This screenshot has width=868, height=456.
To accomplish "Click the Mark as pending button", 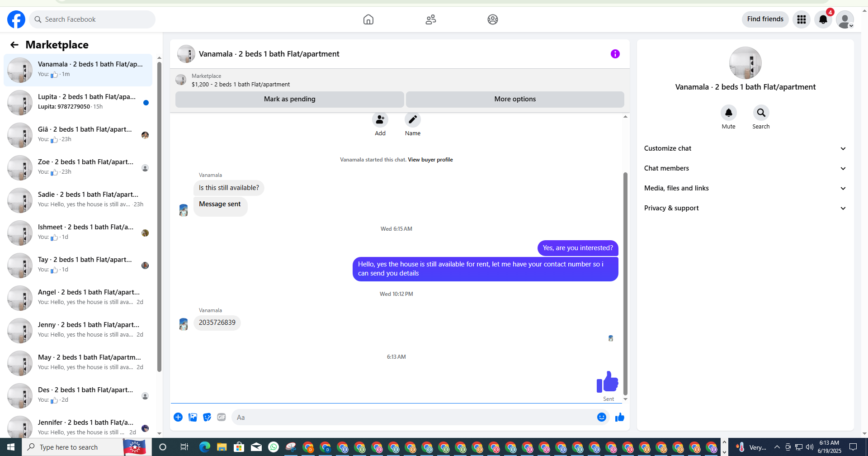I will click(290, 99).
